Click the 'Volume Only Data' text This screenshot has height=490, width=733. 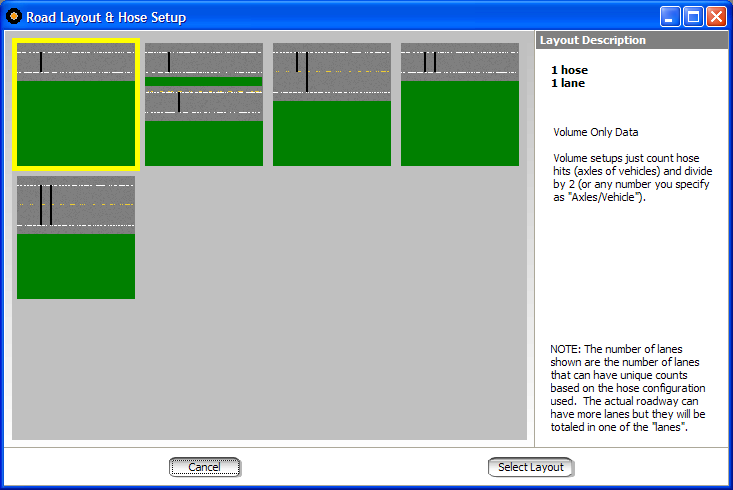pos(596,132)
